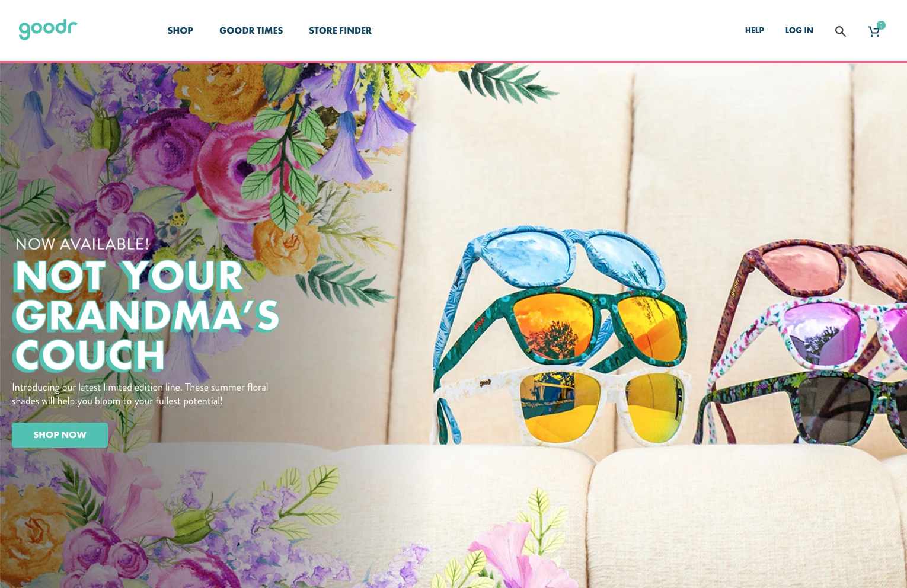The image size is (907, 588).
Task: Click the limited edition line description text
Action: [140, 394]
